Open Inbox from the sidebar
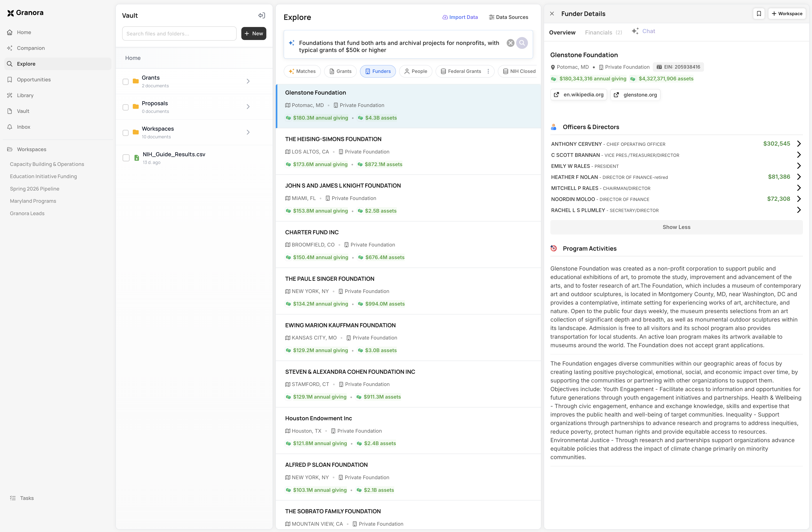 (24, 127)
